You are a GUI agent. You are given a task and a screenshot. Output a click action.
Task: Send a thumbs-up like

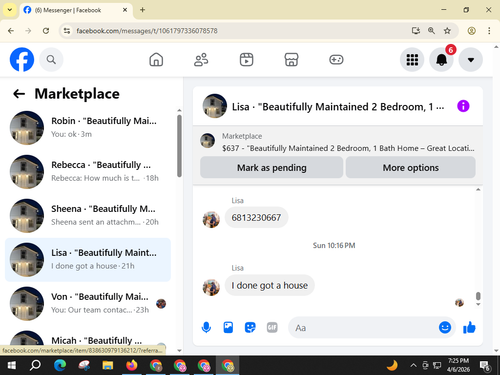point(469,327)
